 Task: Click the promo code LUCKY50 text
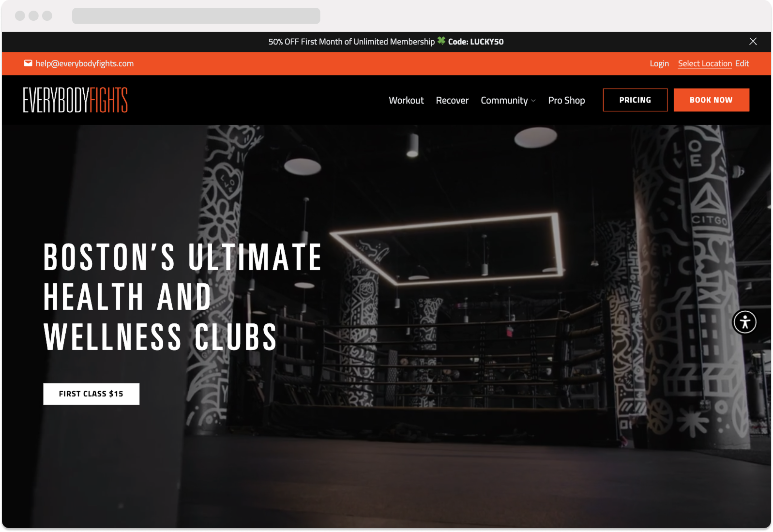coord(476,42)
